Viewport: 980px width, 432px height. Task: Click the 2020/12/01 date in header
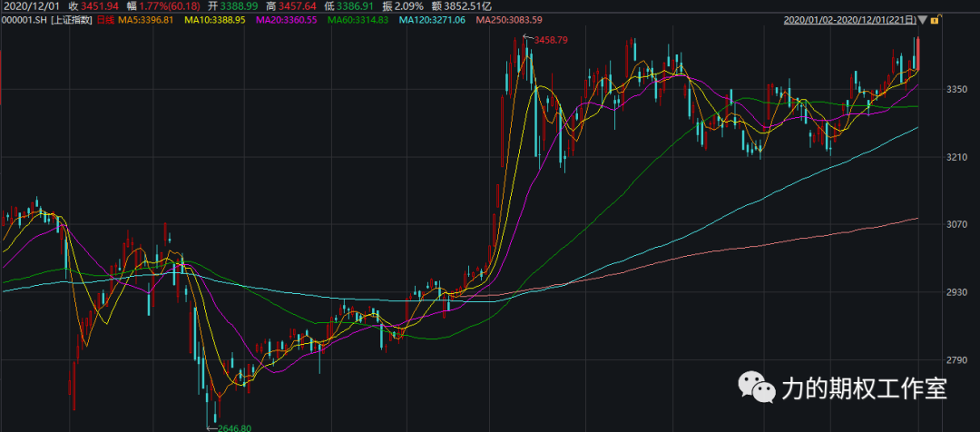pyautogui.click(x=29, y=6)
